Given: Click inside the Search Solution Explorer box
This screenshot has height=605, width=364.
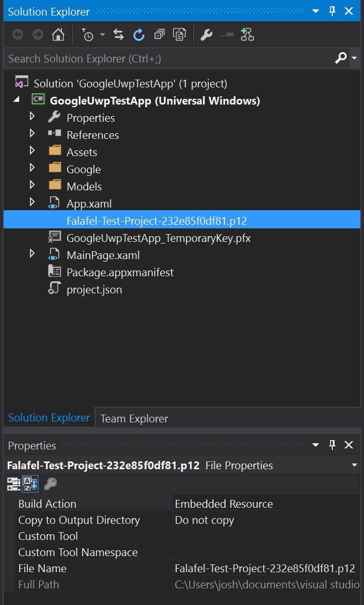Looking at the screenshot, I should pos(156,58).
